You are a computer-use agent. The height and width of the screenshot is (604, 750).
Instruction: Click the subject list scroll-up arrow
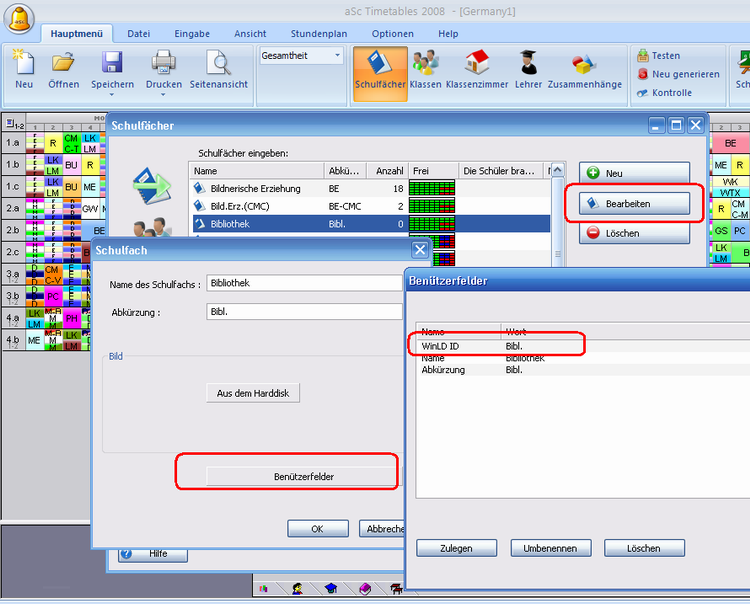[558, 170]
